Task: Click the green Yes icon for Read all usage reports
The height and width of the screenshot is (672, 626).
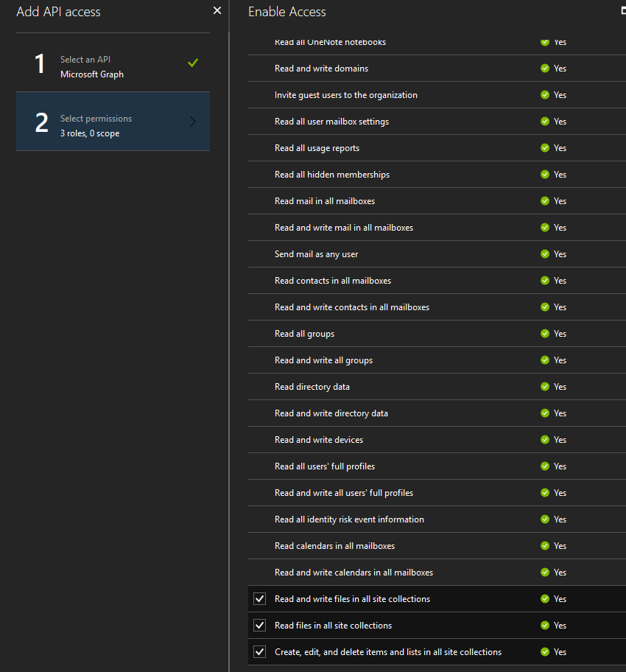Action: tap(545, 148)
